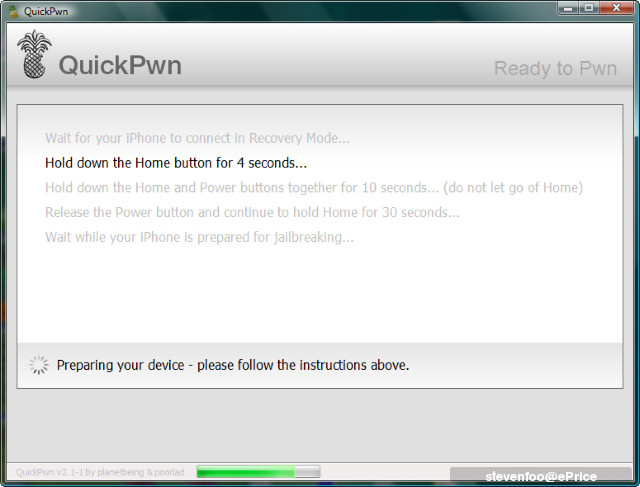
Task: Close the QuickPwn window
Action: pyautogui.click(x=617, y=8)
